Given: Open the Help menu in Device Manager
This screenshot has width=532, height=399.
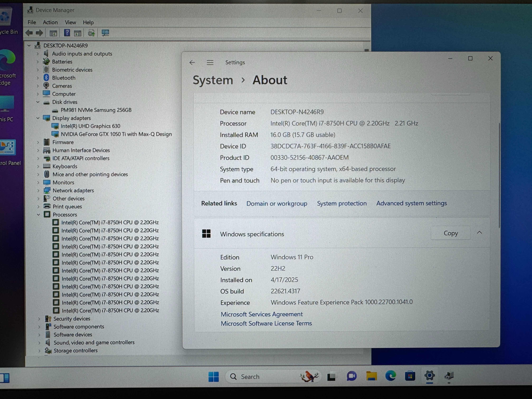Looking at the screenshot, I should (x=88, y=22).
